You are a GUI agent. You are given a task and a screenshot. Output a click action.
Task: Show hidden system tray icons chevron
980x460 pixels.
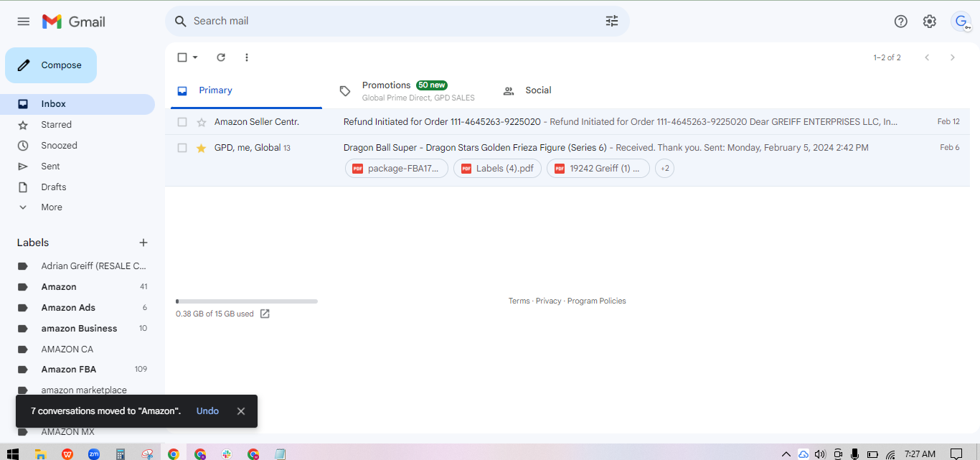pos(786,454)
